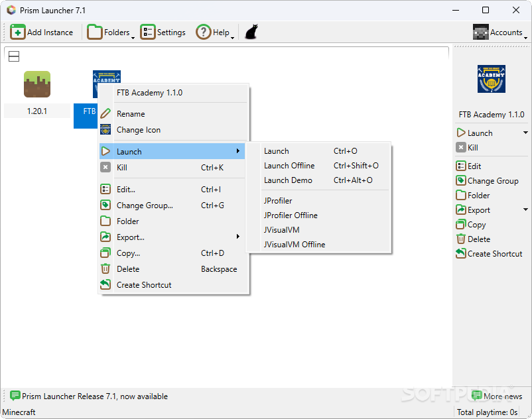Click the Edit... list icon in context menu
This screenshot has height=419, width=532.
tap(105, 189)
